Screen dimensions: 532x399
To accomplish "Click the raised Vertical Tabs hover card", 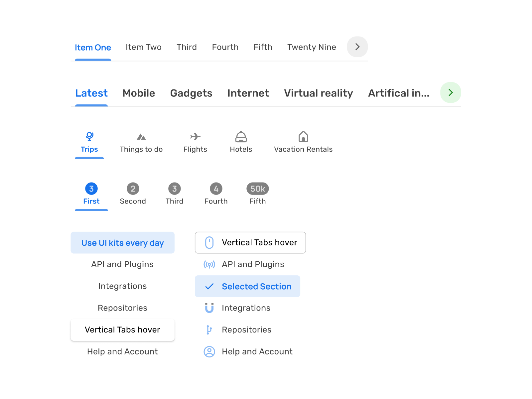I will tap(123, 330).
